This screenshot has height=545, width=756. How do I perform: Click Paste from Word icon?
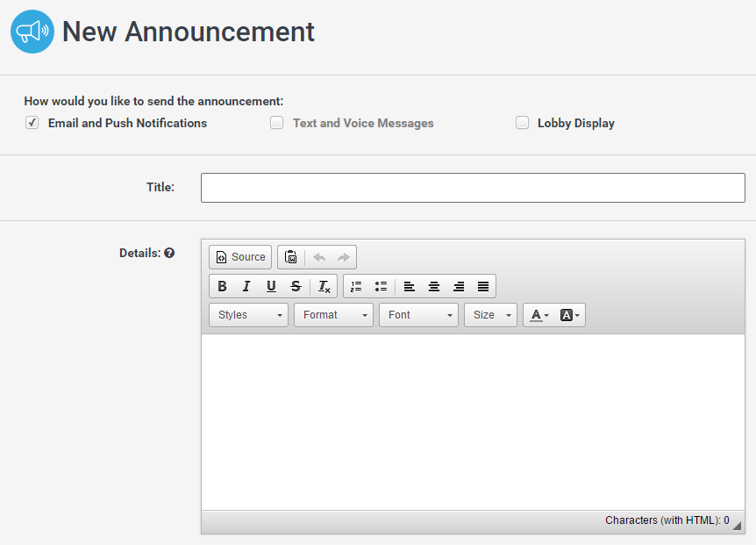pyautogui.click(x=291, y=257)
